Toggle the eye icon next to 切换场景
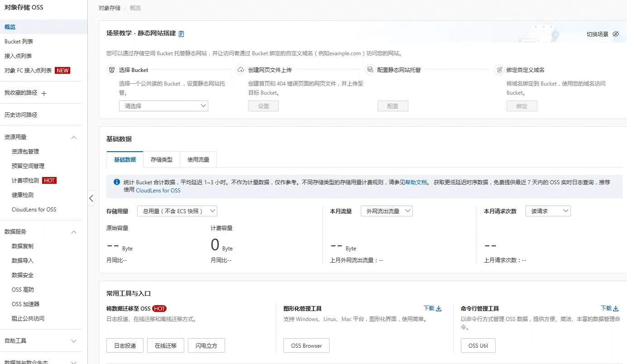The image size is (627, 364). tap(615, 34)
